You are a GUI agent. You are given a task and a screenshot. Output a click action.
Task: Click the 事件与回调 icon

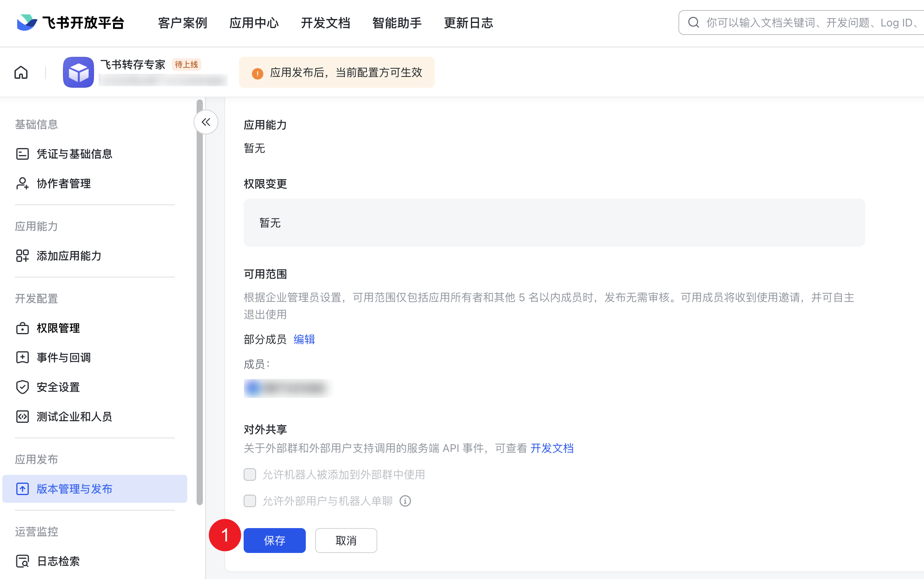[x=23, y=358]
